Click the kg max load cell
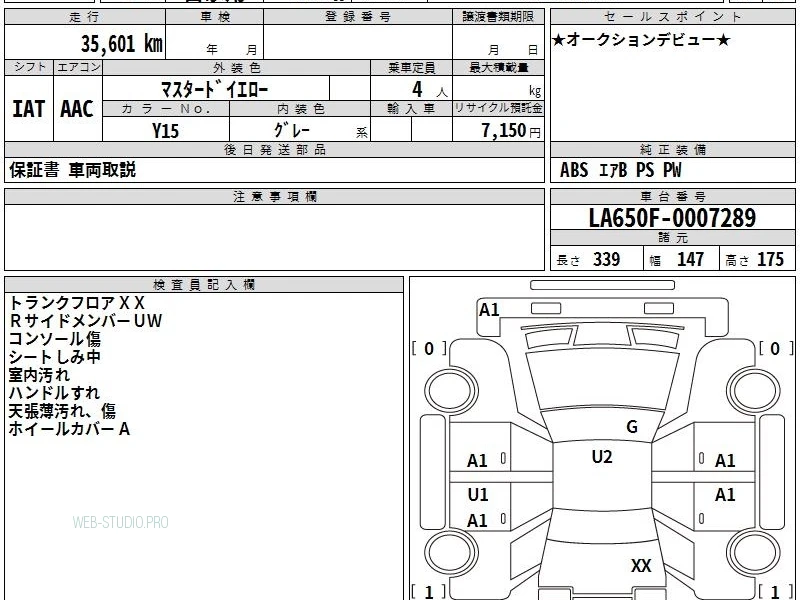The image size is (800, 600). [498, 88]
